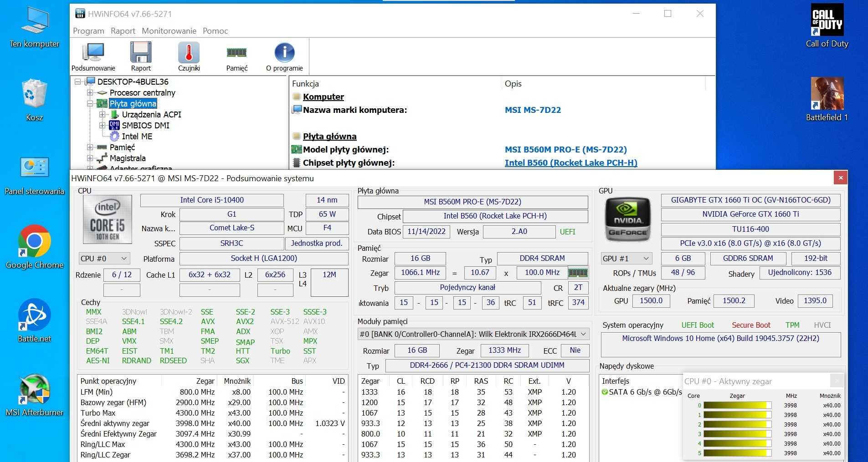Click the Intel Core i5 logo image
868x462 pixels.
[108, 219]
